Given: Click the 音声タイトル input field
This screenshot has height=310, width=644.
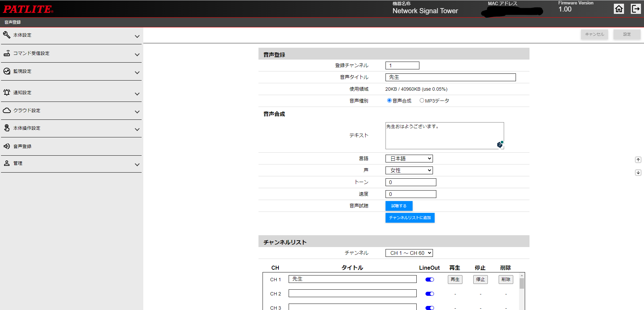Looking at the screenshot, I should pos(450,77).
